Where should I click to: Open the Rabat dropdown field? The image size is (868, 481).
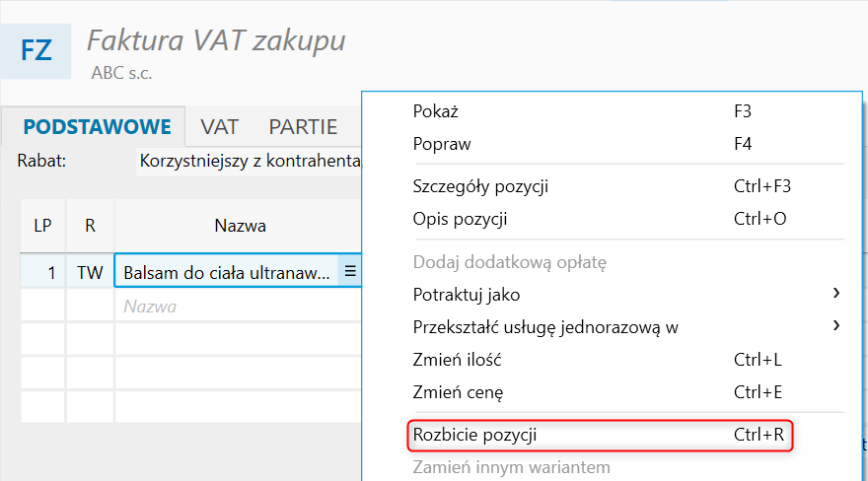[x=249, y=160]
